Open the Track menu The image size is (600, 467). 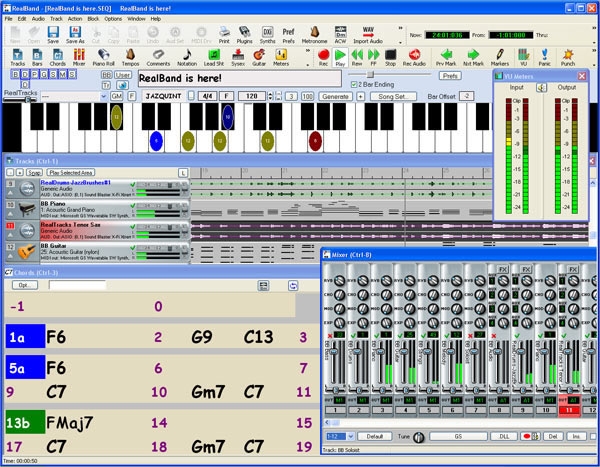56,19
